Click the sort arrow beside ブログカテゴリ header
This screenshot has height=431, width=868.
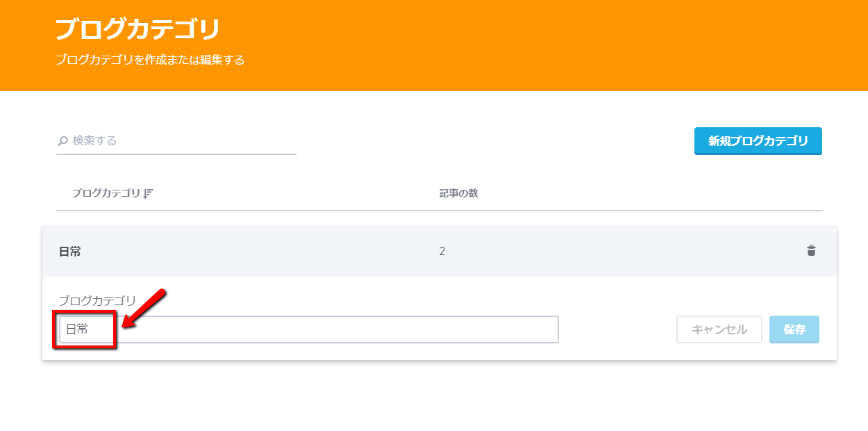coord(147,194)
